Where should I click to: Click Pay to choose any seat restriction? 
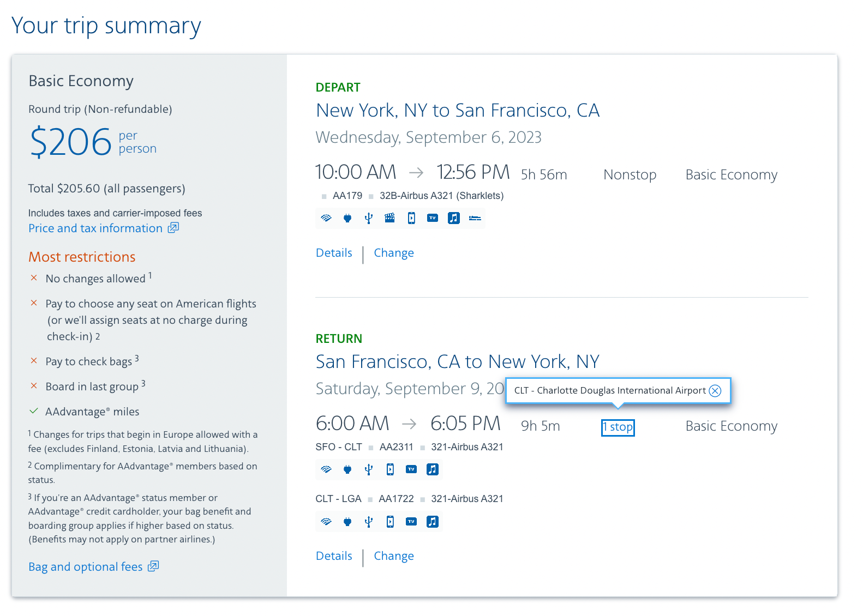151,320
